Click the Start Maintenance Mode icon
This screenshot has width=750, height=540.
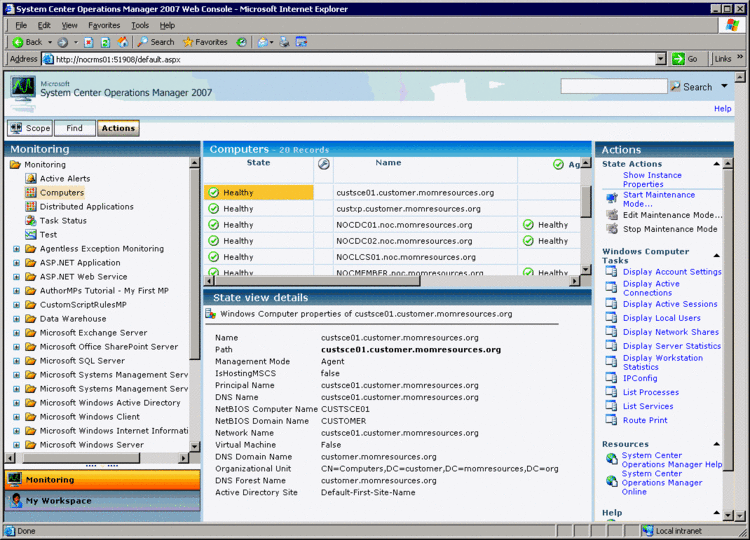[x=612, y=198]
